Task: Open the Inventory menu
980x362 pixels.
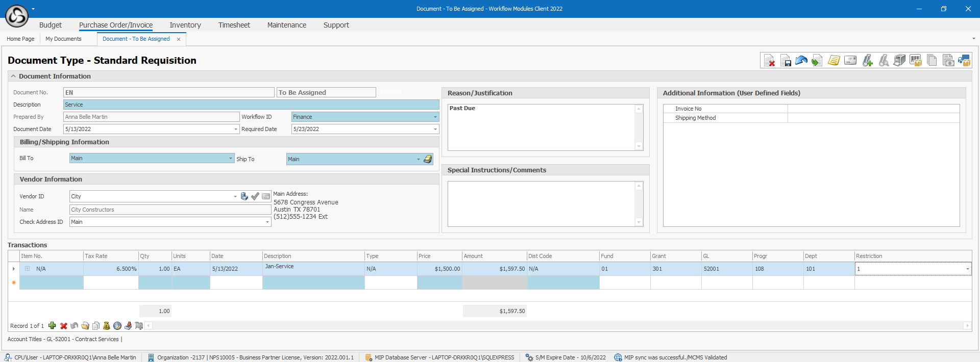Action: pos(185,25)
